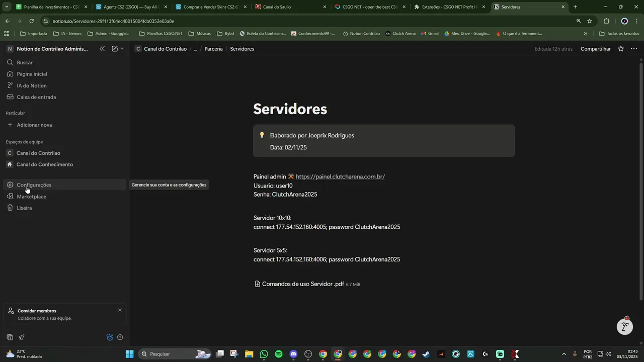Viewport: 644px width, 362px height.
Task: Open IA do Notion
Action: 64,85
